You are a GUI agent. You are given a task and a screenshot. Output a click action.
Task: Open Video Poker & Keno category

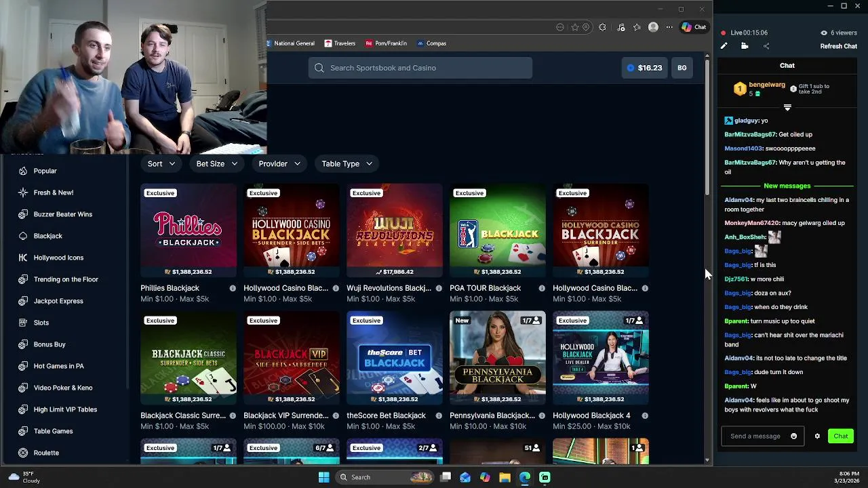(x=63, y=388)
